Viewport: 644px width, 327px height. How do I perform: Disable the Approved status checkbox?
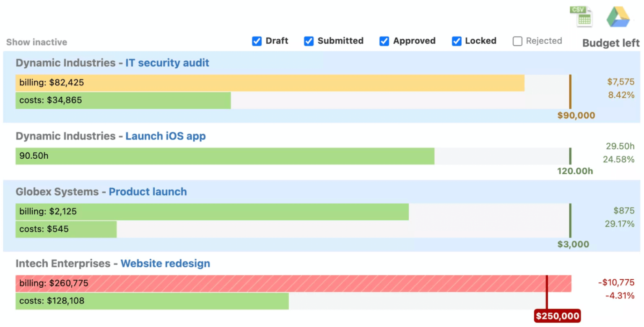point(384,41)
